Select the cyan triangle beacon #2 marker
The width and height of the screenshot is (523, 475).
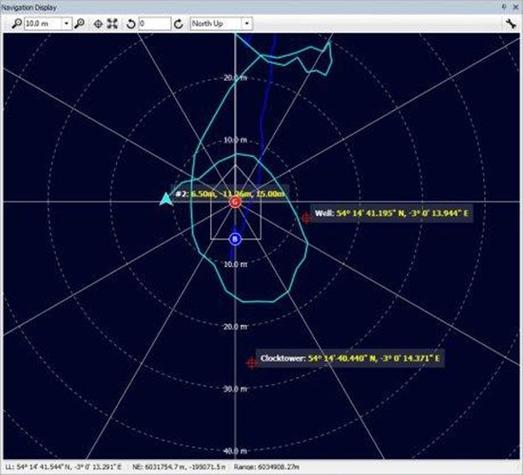point(166,199)
